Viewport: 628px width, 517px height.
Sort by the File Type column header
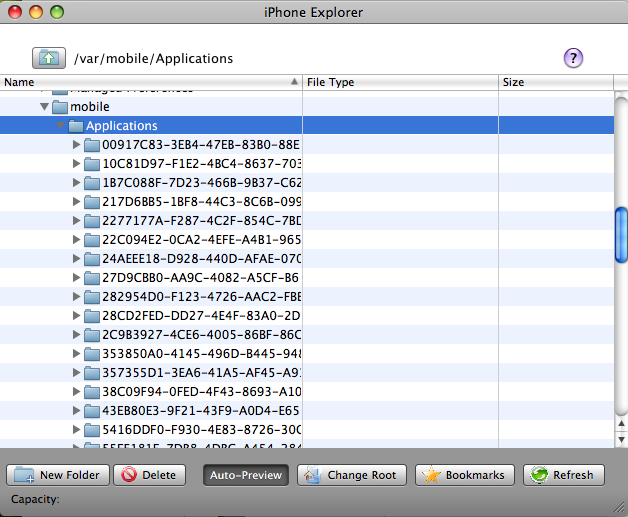[401, 82]
